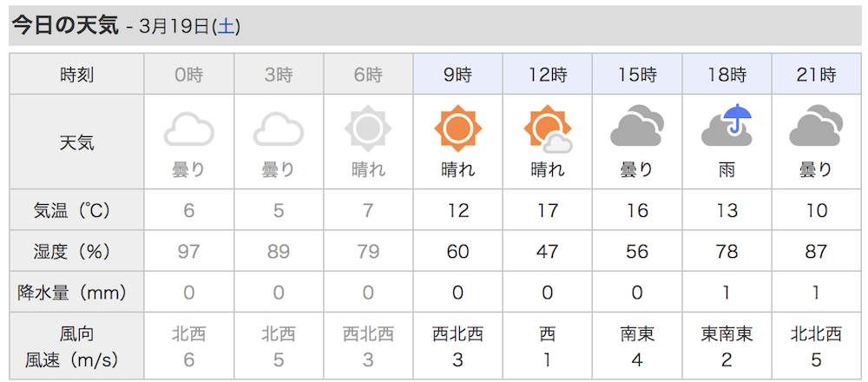Select the gray sun icon at 6時

368,128
